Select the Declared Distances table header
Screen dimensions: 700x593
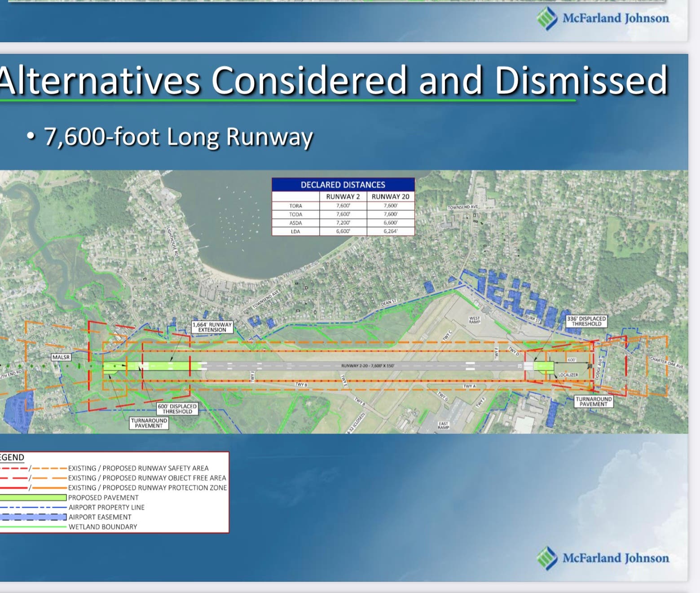(x=343, y=185)
